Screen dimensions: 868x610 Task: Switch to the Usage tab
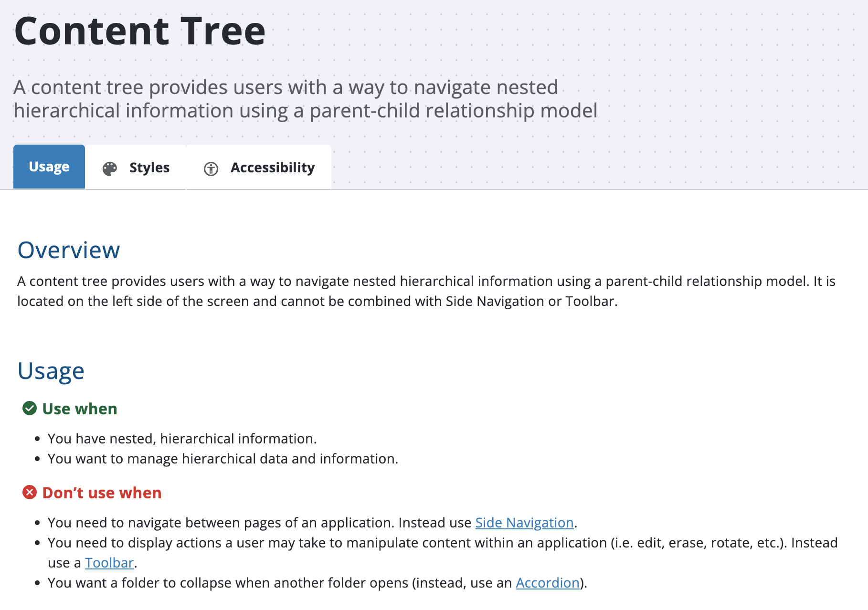[49, 167]
